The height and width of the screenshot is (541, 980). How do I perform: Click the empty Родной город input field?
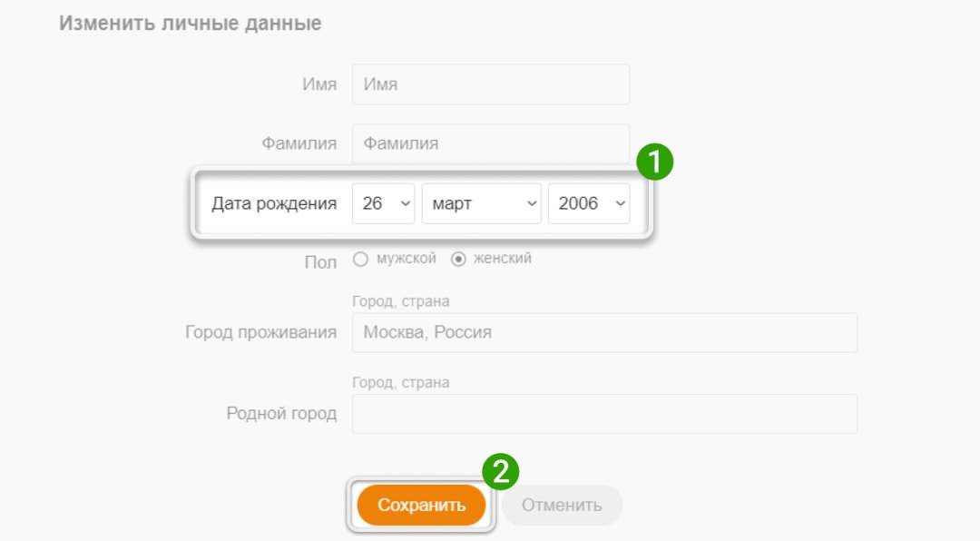[x=604, y=413]
